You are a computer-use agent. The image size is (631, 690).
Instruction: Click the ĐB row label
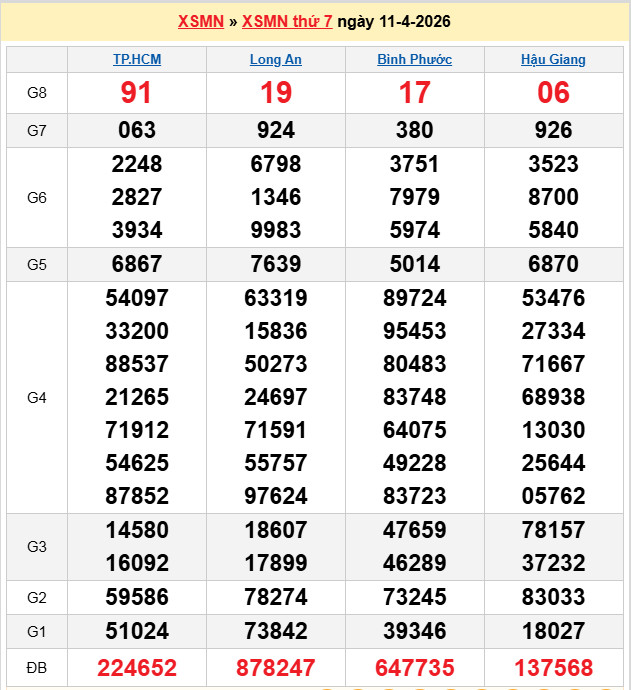point(37,668)
